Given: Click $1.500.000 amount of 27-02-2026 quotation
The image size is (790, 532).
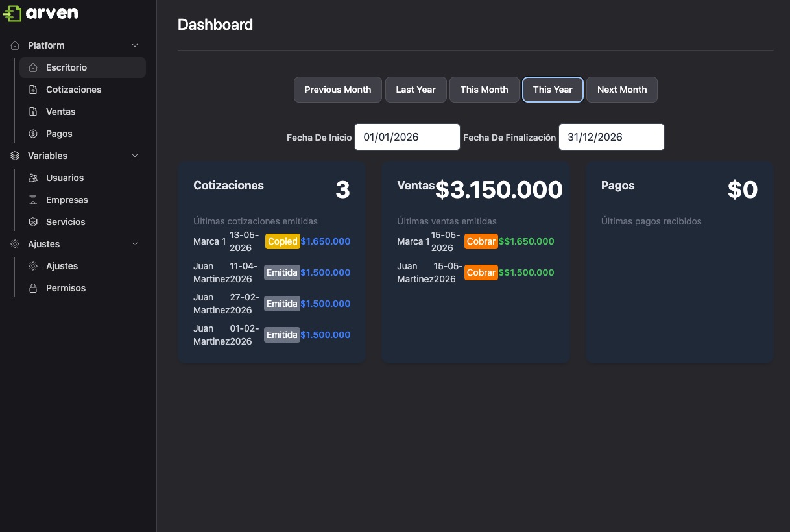Looking at the screenshot, I should (326, 304).
